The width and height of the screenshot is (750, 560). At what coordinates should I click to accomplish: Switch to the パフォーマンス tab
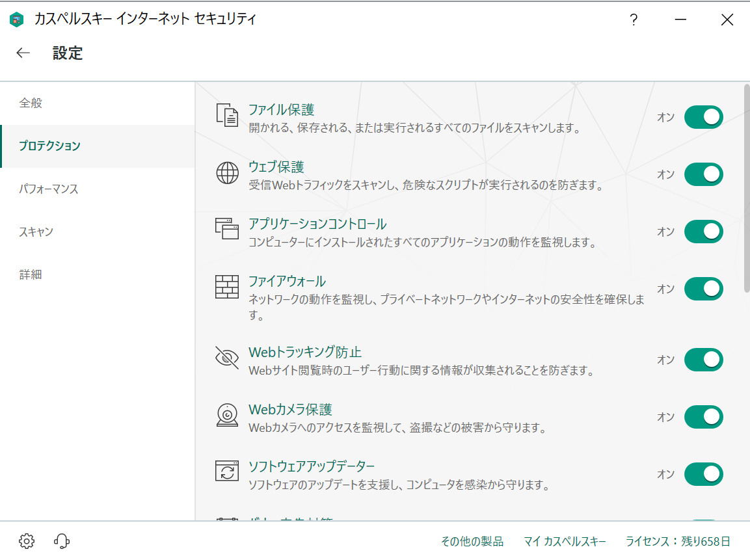click(98, 189)
